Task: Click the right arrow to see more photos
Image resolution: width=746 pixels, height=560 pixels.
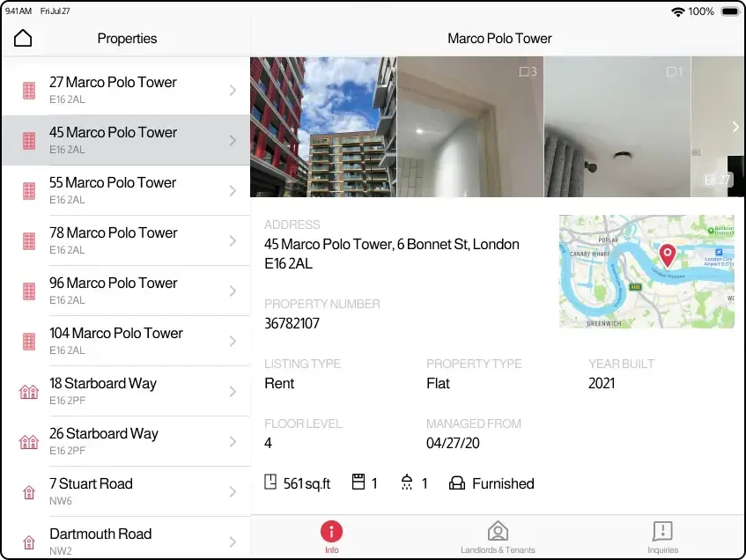Action: tap(735, 126)
